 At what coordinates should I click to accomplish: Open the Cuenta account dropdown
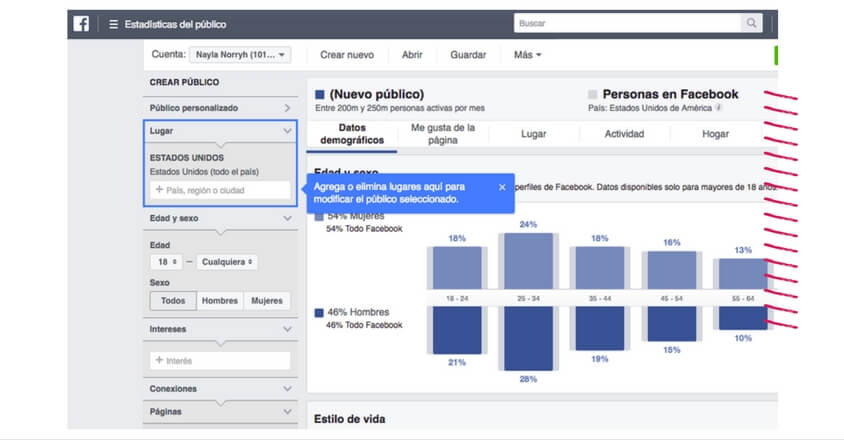click(240, 54)
